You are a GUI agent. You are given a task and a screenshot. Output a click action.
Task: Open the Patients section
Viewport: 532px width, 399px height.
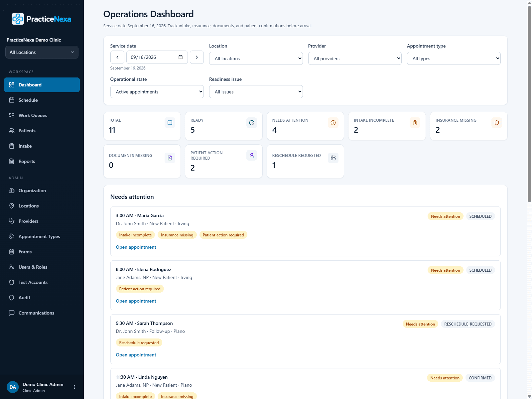click(42, 131)
